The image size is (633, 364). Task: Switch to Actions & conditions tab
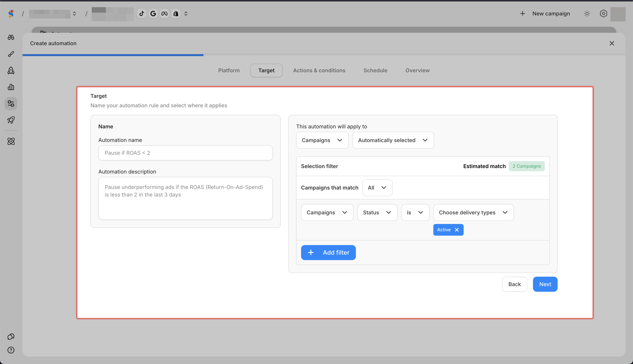click(x=319, y=71)
